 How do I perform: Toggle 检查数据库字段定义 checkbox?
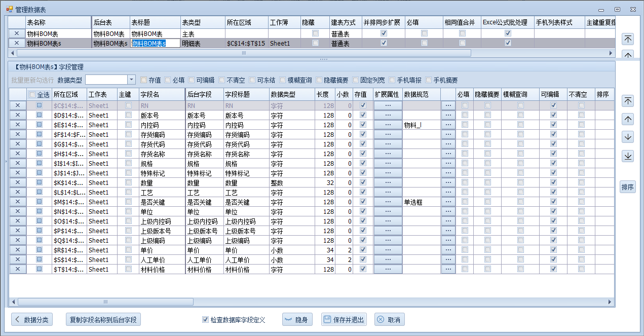(x=205, y=320)
